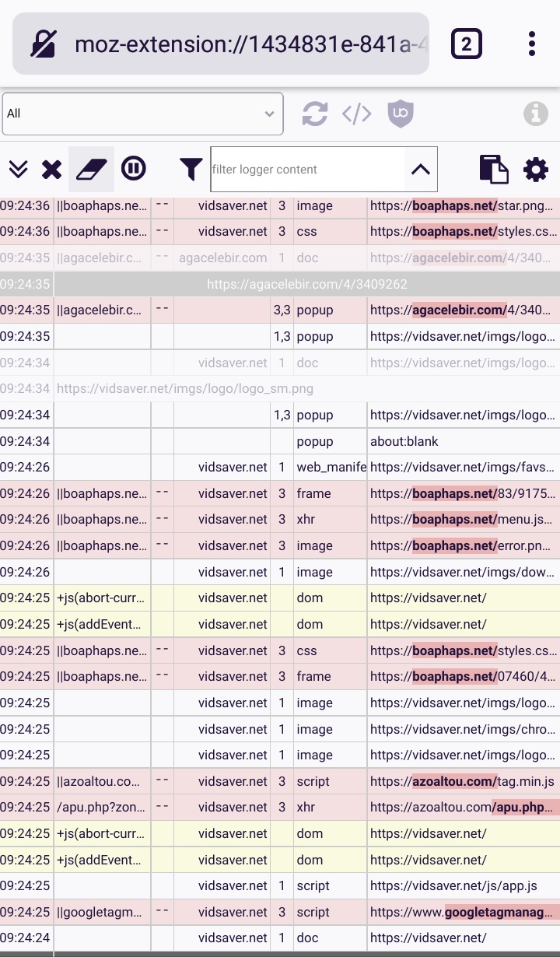This screenshot has width=560, height=957.
Task: Click the uBlock Origin shield icon
Action: [x=400, y=114]
